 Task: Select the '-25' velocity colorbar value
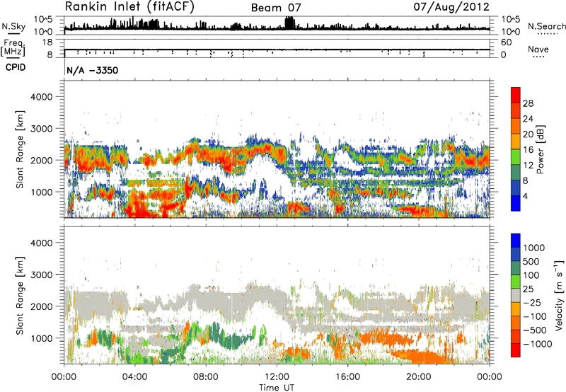532,303
